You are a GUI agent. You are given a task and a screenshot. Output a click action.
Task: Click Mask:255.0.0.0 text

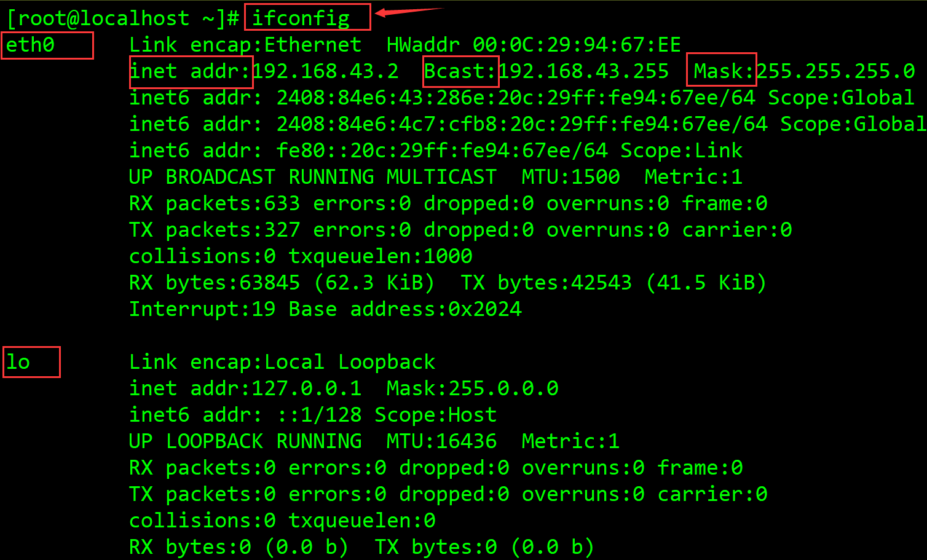point(473,388)
